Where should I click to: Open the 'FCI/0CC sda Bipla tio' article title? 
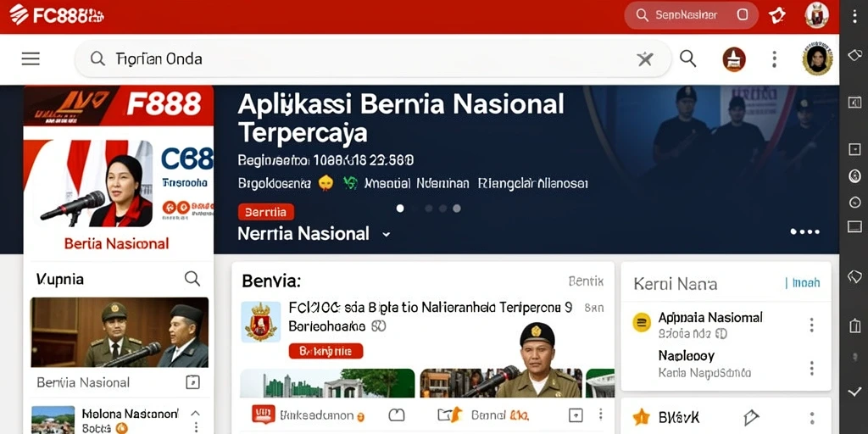(x=430, y=308)
